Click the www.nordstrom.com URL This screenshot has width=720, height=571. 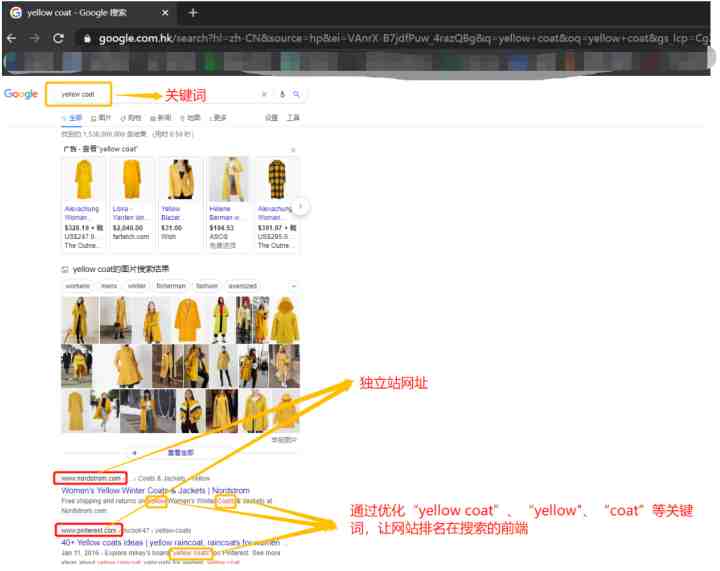coord(90,478)
